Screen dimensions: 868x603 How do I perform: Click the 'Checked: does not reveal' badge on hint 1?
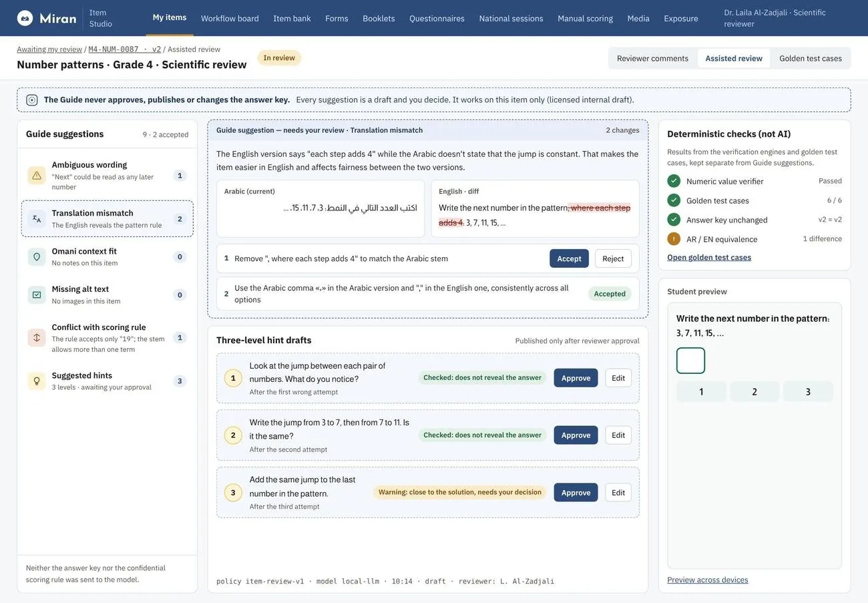pos(482,378)
